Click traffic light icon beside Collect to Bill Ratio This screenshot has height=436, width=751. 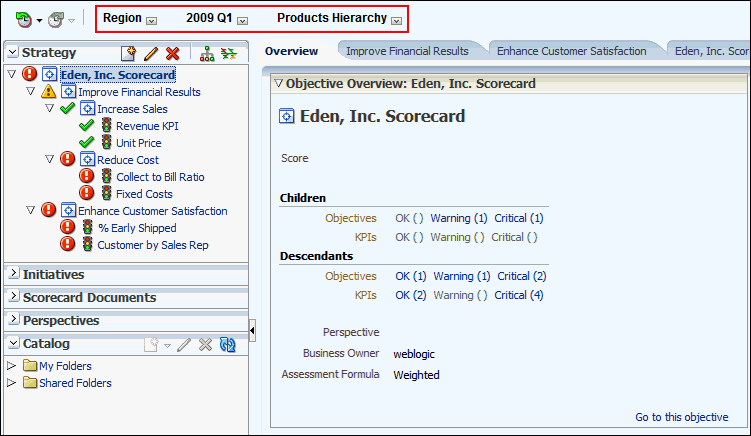(x=106, y=176)
